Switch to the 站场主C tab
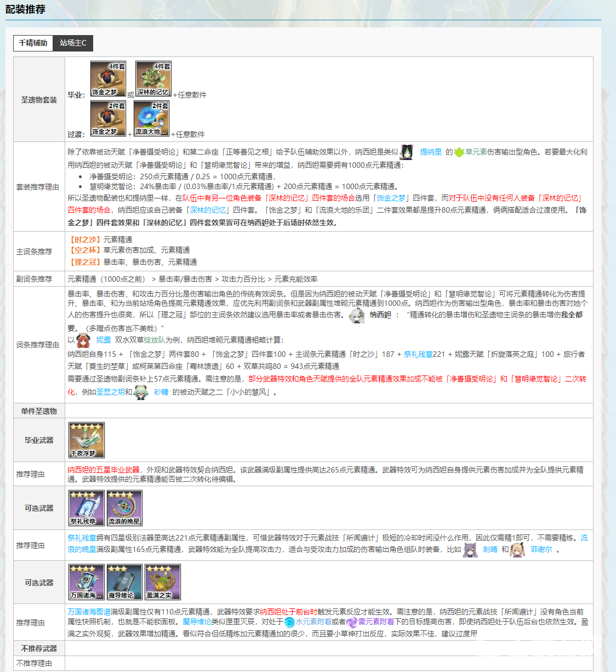Viewport: 616px width, 672px height. [73, 43]
